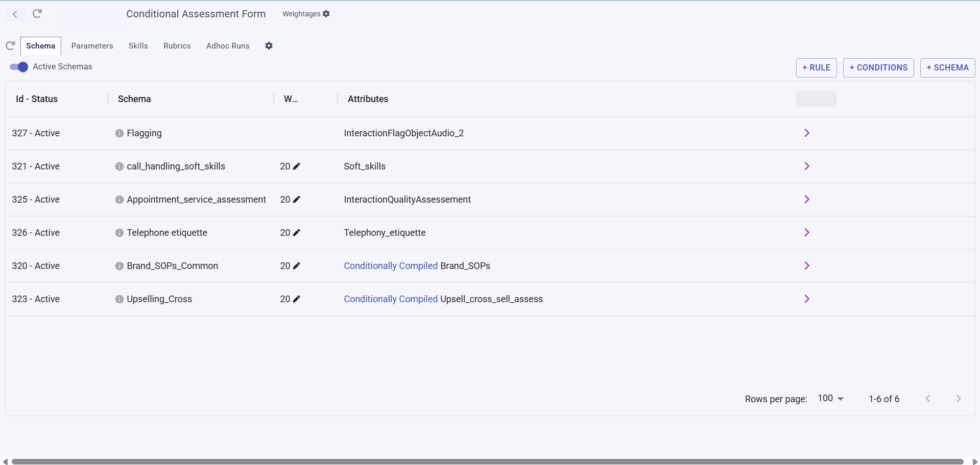Show info for the Flagging schema

119,133
